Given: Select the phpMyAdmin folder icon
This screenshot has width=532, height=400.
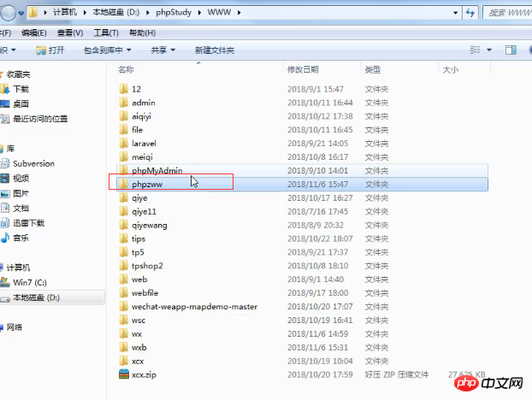Looking at the screenshot, I should 124,170.
